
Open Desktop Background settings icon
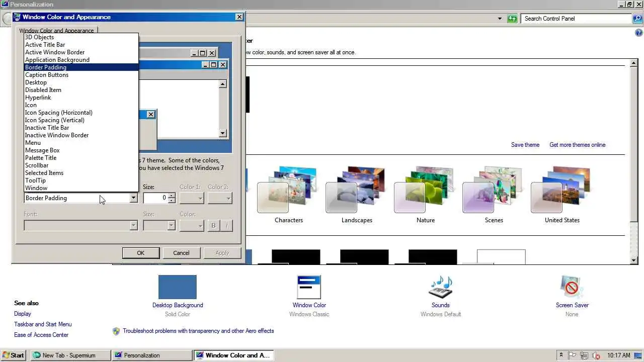[x=178, y=287]
